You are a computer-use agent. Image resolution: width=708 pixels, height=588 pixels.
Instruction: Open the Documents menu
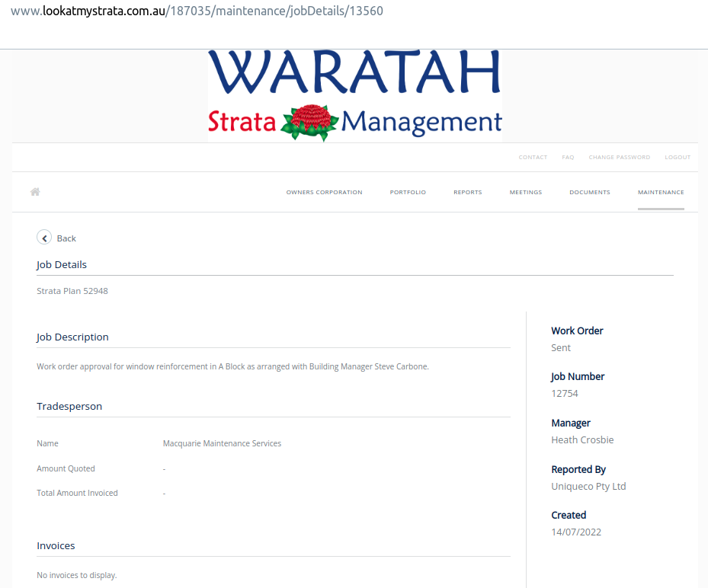[x=590, y=192]
